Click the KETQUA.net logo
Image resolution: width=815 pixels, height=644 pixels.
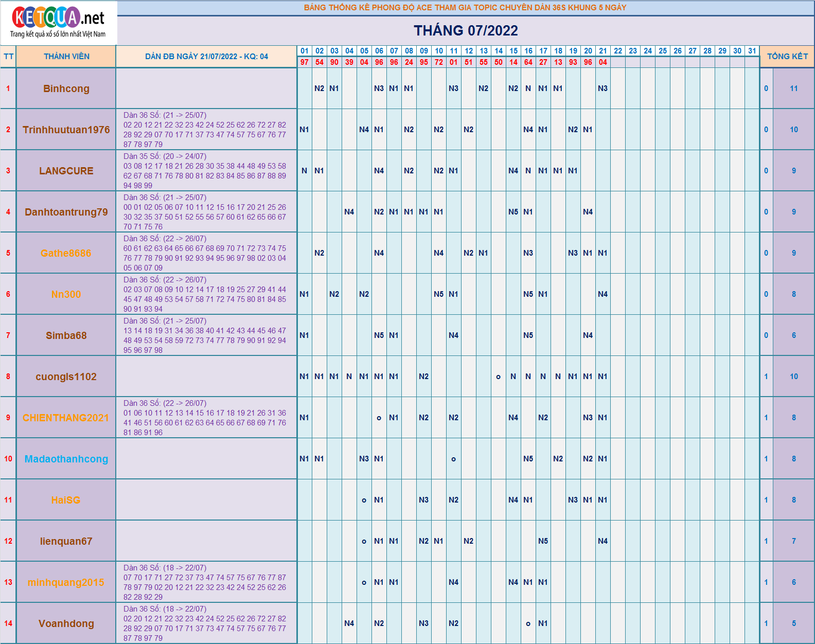[x=58, y=23]
